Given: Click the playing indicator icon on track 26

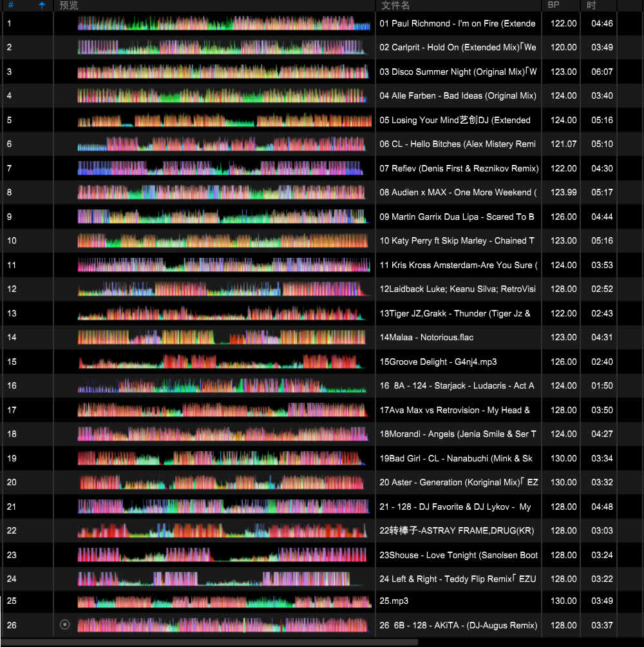Looking at the screenshot, I should tap(65, 624).
